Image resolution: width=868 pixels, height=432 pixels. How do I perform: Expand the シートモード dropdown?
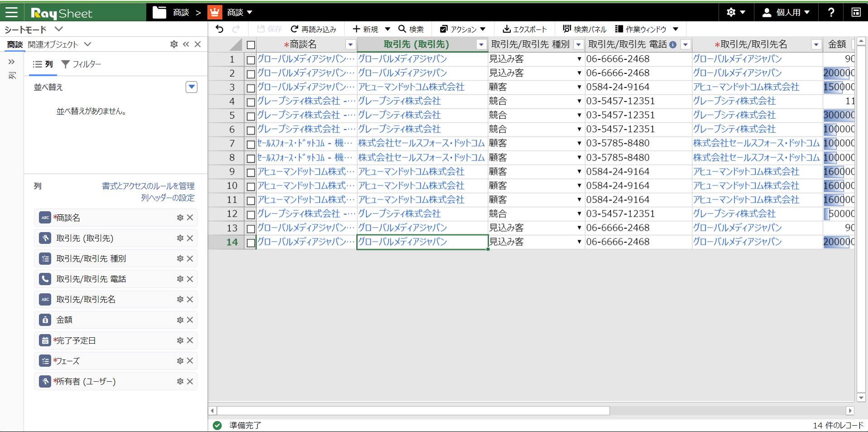58,29
